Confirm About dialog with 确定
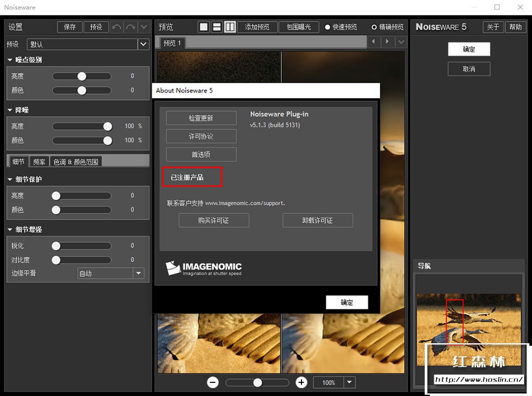Viewport: 532px width, 396px height. point(347,302)
